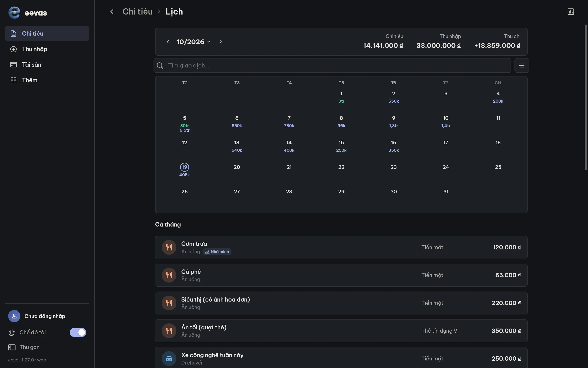Toggle the Chế độ tối switch
Viewport: 588px width, 368px height.
click(78, 332)
